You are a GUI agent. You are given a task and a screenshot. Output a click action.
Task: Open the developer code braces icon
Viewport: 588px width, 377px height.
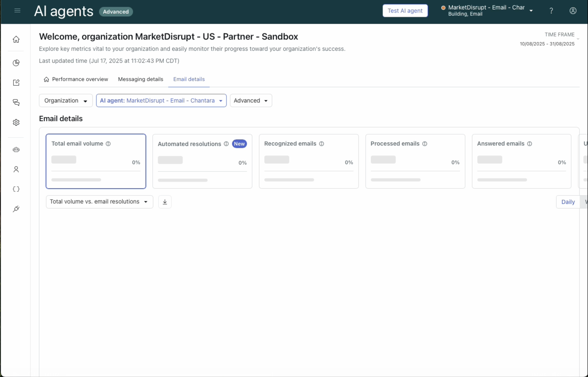[16, 189]
